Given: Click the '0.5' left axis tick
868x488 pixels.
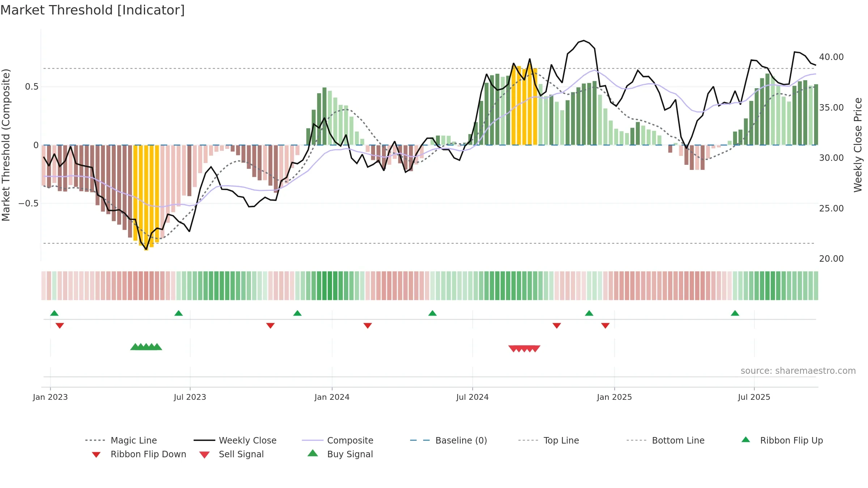Looking at the screenshot, I should pyautogui.click(x=32, y=87).
